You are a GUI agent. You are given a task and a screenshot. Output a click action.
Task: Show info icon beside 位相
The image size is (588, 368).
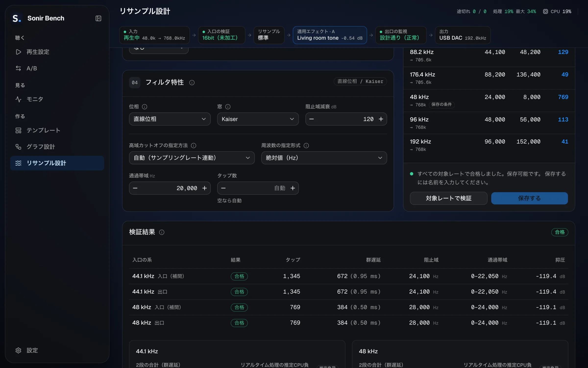point(145,107)
